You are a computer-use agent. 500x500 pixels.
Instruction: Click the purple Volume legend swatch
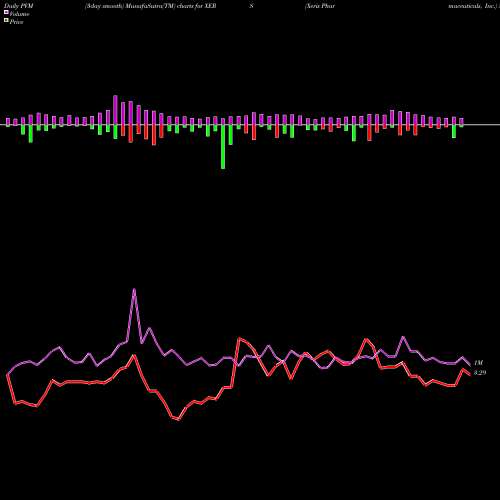tap(6, 12)
